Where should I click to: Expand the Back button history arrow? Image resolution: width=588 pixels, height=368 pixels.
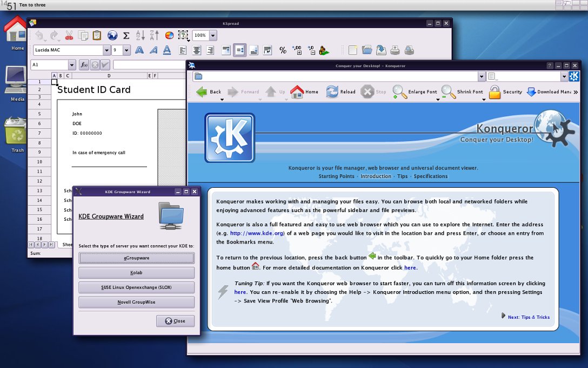[x=222, y=100]
